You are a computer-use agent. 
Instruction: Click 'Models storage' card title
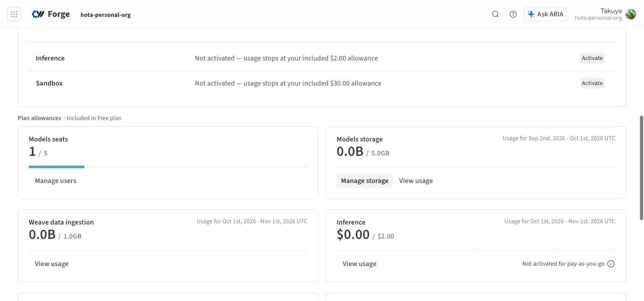[x=359, y=139]
